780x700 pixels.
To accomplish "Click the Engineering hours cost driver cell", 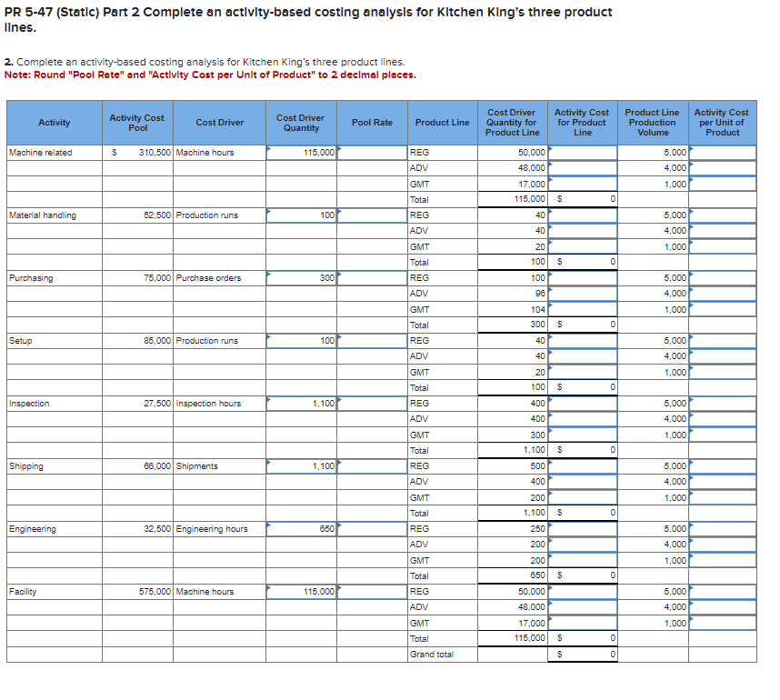I will pyautogui.click(x=219, y=529).
